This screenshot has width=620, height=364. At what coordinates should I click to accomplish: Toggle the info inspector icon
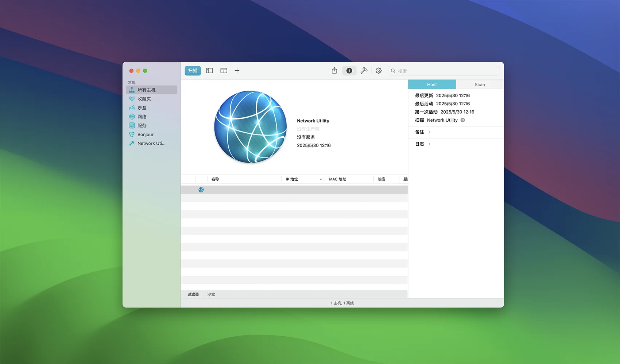pos(349,71)
